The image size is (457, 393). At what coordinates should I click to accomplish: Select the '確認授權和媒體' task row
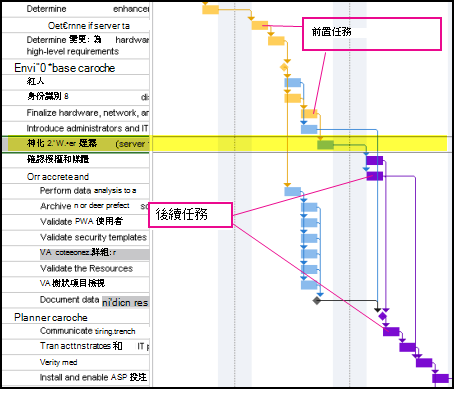[76, 159]
